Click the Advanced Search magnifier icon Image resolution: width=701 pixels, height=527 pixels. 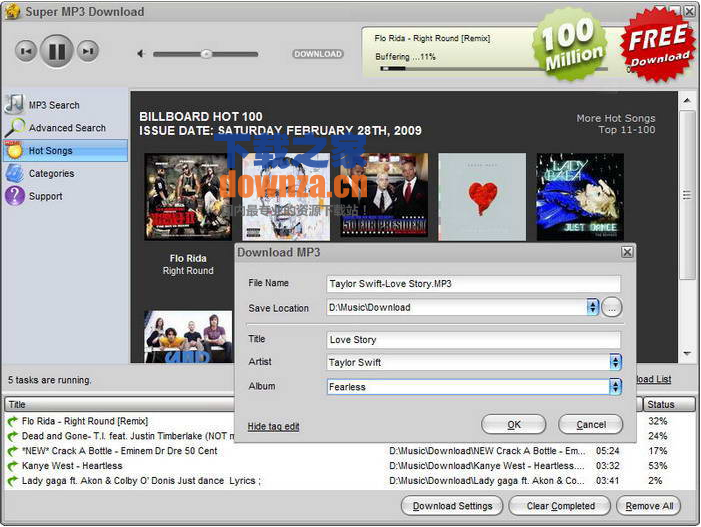[15, 127]
